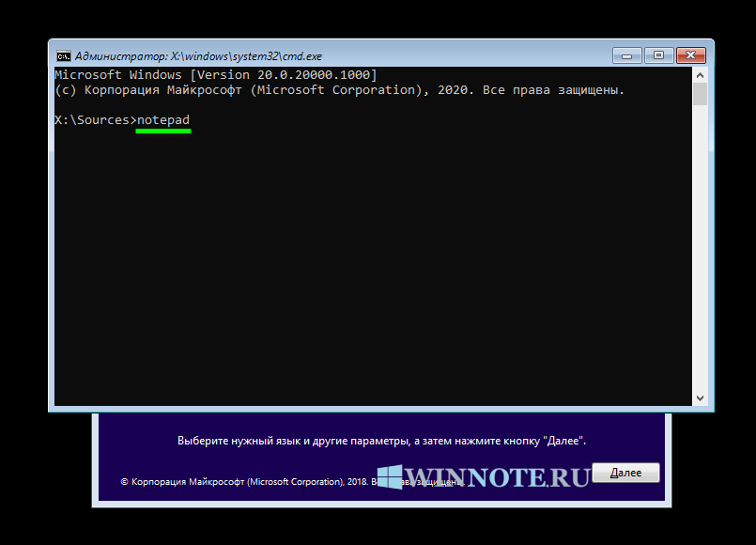756x545 pixels.
Task: Click the vertical scrollbar thumb
Action: tap(700, 94)
